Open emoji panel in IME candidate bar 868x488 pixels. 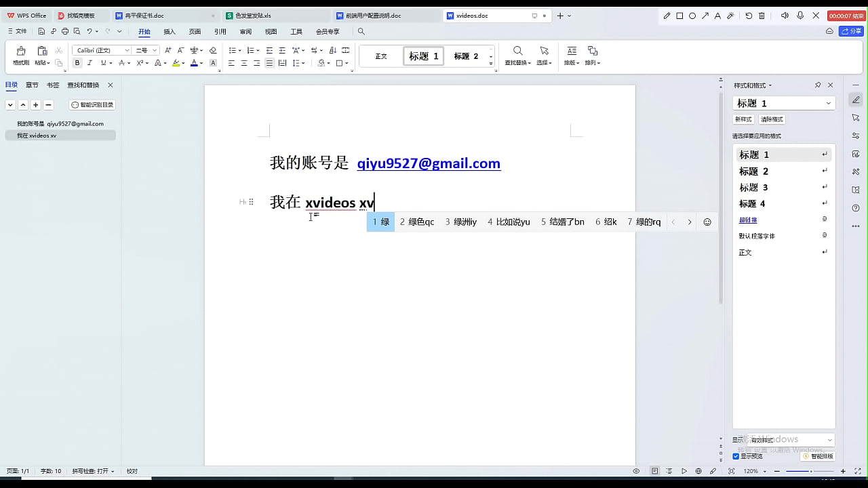point(707,222)
